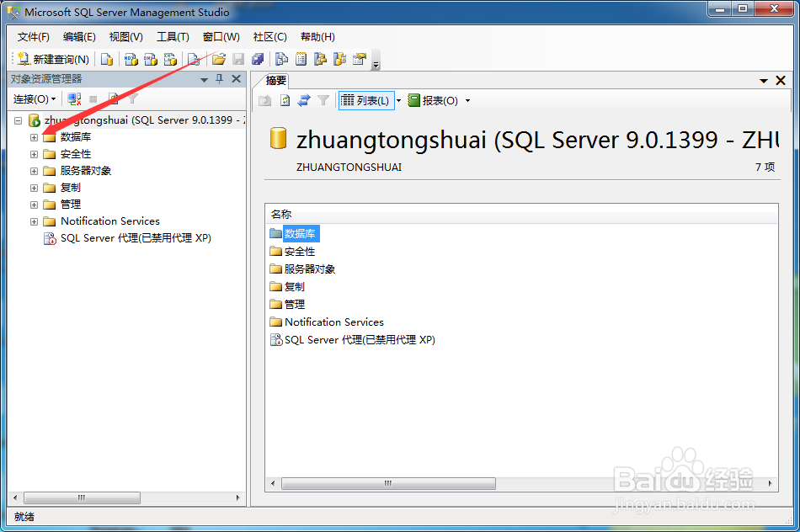Expand the 复制 tree node
Viewport: 800px width, 532px height.
(x=35, y=189)
